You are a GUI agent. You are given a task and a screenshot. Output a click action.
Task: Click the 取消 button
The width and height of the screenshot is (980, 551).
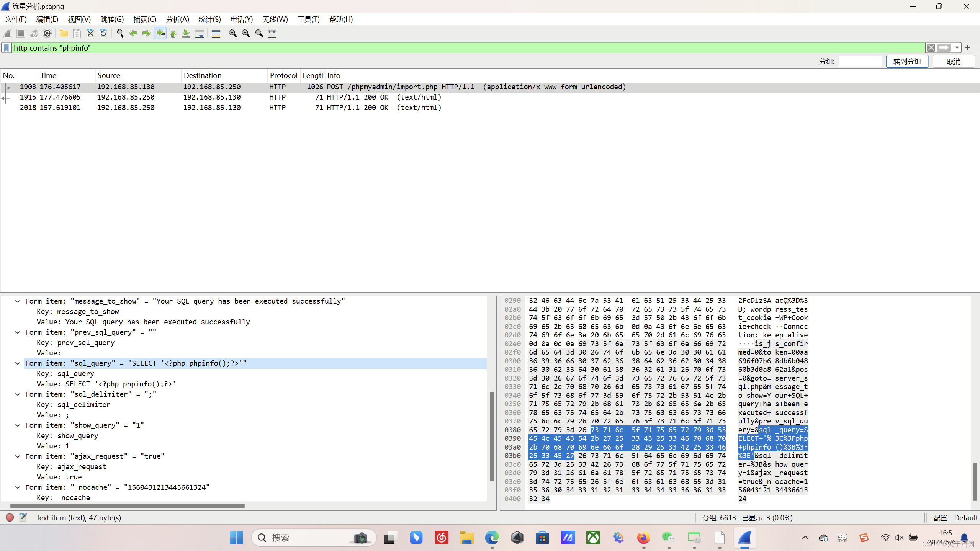coord(954,61)
